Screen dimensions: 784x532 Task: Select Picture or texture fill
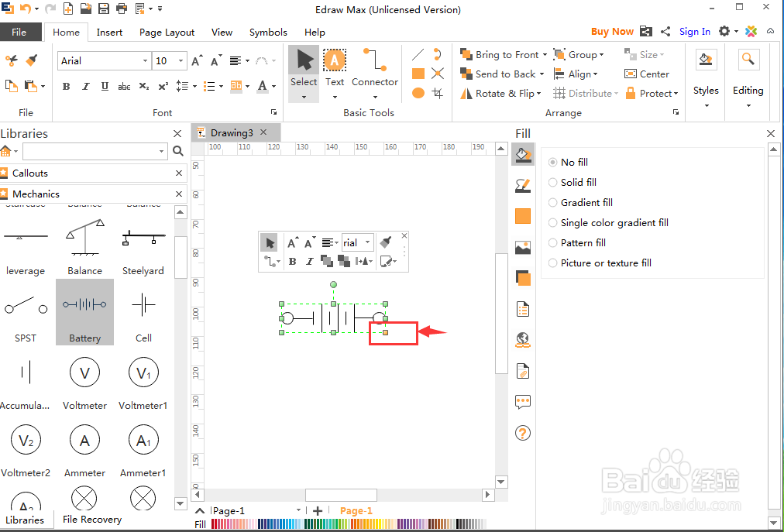600,263
